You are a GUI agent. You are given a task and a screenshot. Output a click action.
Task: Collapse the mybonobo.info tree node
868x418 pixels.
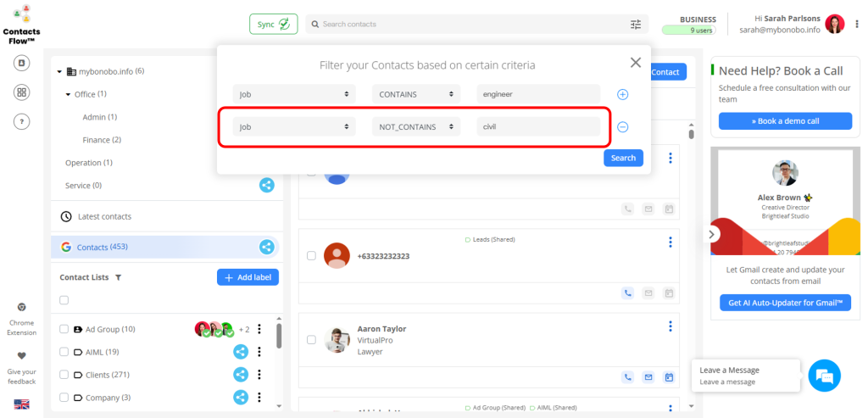[59, 72]
